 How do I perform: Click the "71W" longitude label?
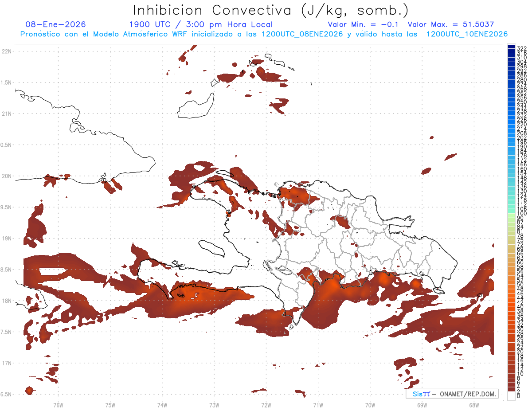point(318,405)
